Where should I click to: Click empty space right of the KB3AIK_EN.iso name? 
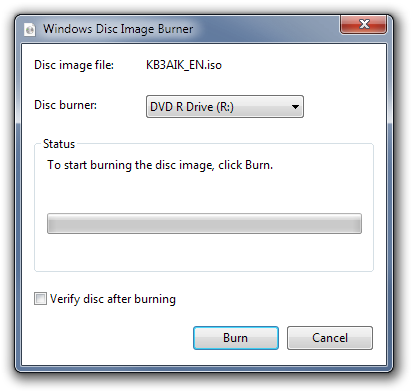[x=300, y=65]
